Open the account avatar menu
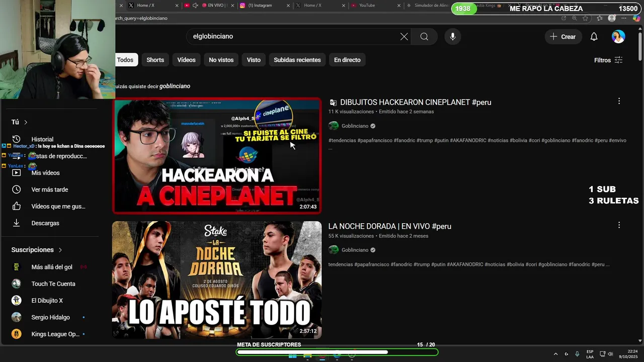The width and height of the screenshot is (644, 362). [x=618, y=37]
